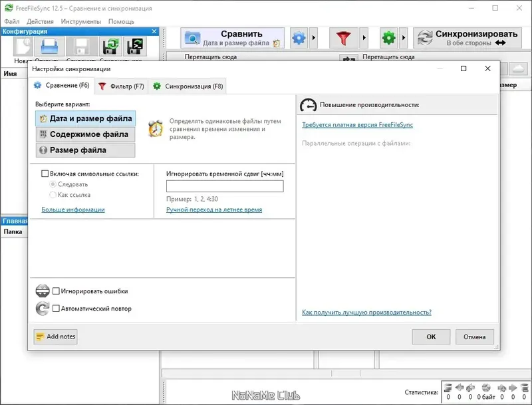Open comparison settings via the blue gear
The image size is (532, 405).
pyautogui.click(x=299, y=38)
